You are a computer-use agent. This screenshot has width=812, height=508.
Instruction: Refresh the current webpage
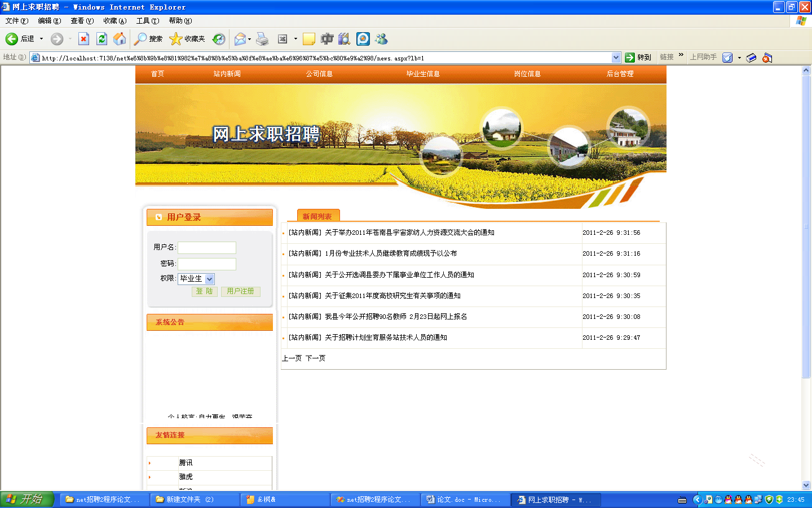(101, 38)
